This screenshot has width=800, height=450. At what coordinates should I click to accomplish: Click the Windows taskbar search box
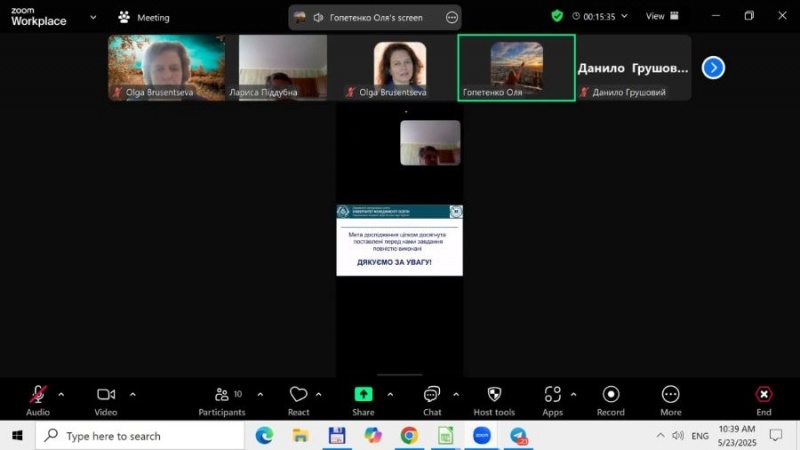click(140, 436)
